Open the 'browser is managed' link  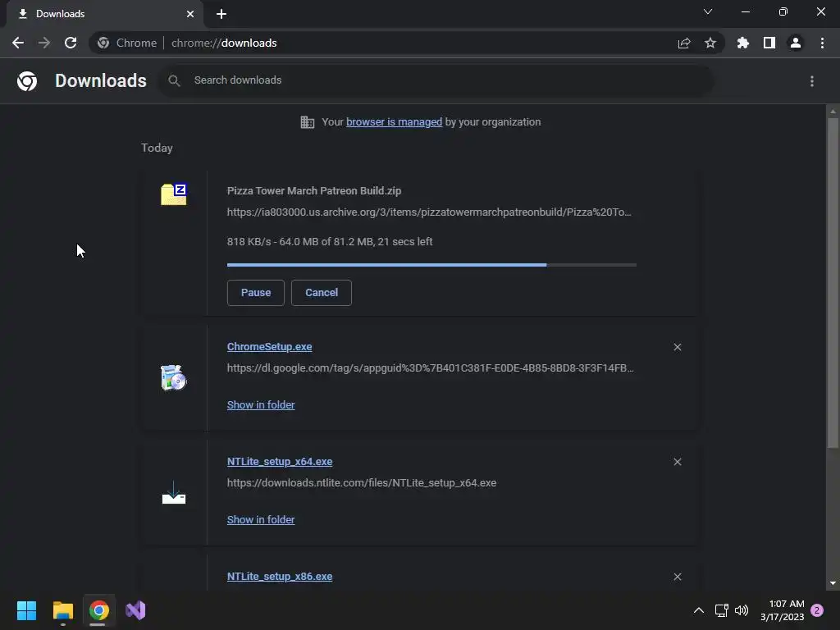pos(395,121)
